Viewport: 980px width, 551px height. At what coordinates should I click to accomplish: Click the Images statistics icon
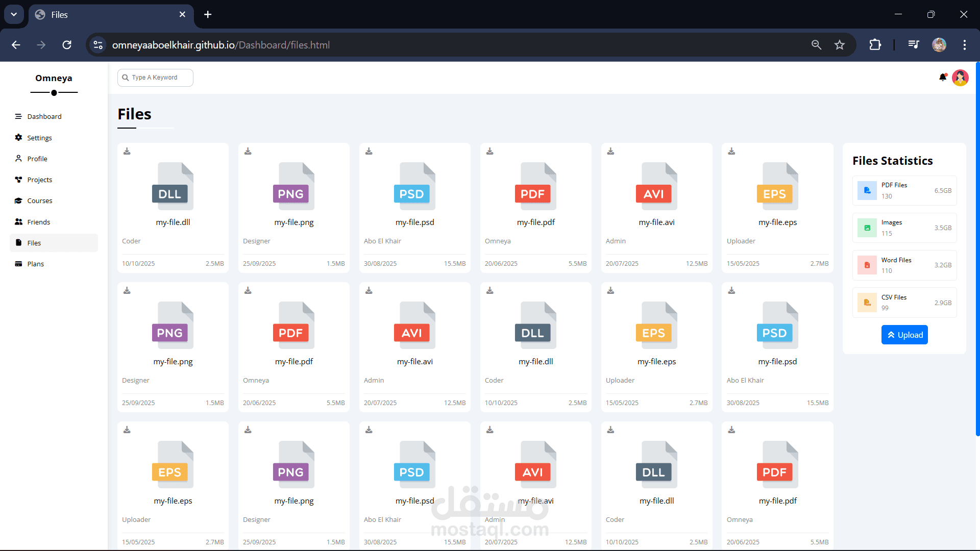(867, 228)
